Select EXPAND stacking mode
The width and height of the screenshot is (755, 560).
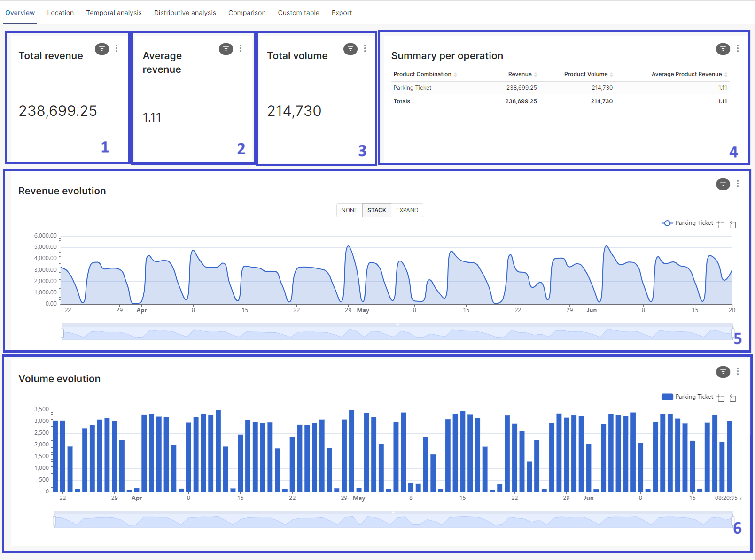point(407,210)
